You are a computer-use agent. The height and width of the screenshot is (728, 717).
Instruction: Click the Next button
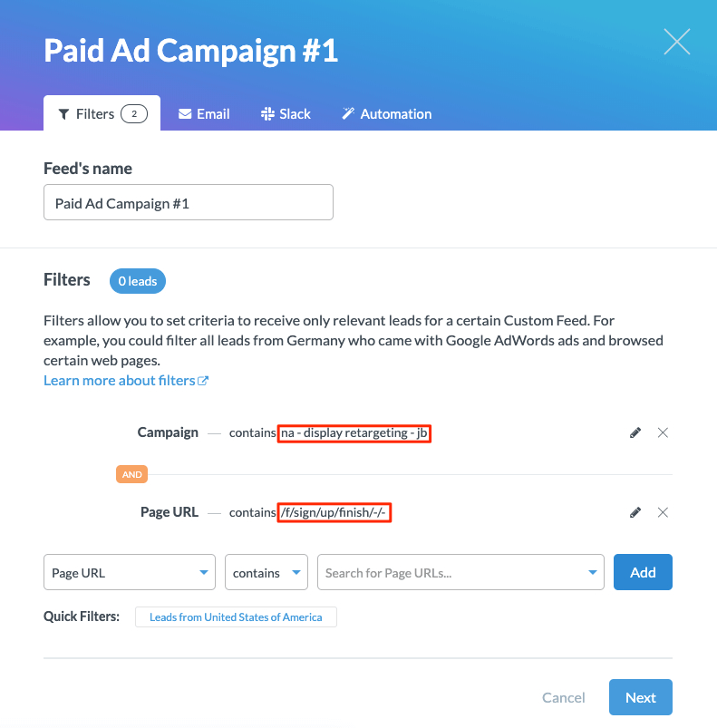[x=640, y=697]
